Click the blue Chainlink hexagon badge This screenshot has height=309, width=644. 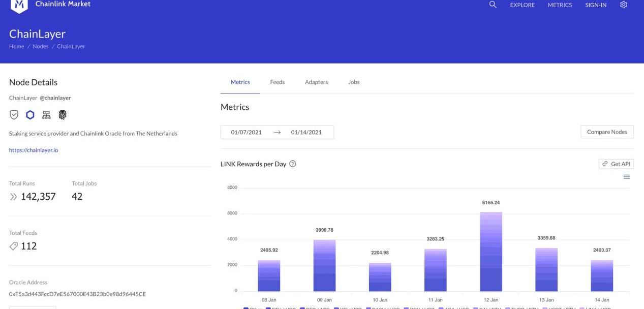click(x=30, y=115)
